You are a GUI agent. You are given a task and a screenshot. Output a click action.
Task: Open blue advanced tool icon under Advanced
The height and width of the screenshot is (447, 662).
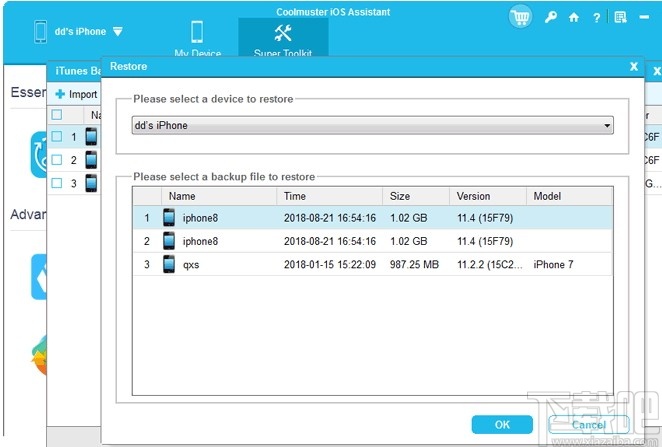pos(39,277)
